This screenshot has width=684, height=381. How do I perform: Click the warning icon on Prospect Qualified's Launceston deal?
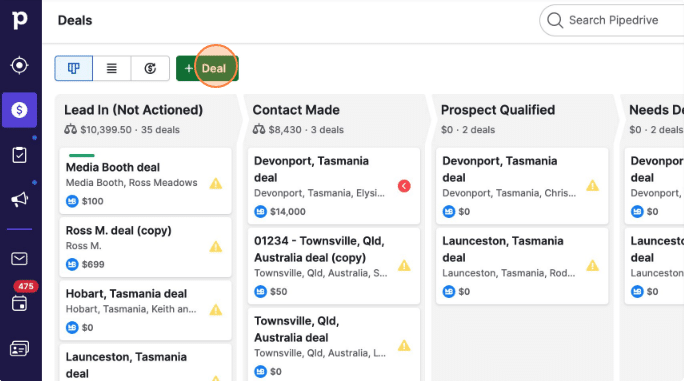click(x=592, y=265)
